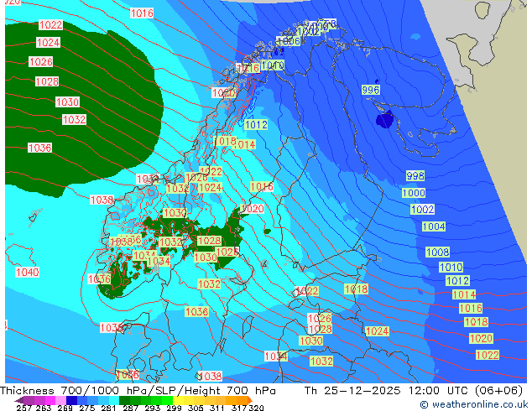Click legend value 305
The height and width of the screenshot is (411, 532).
(196, 408)
